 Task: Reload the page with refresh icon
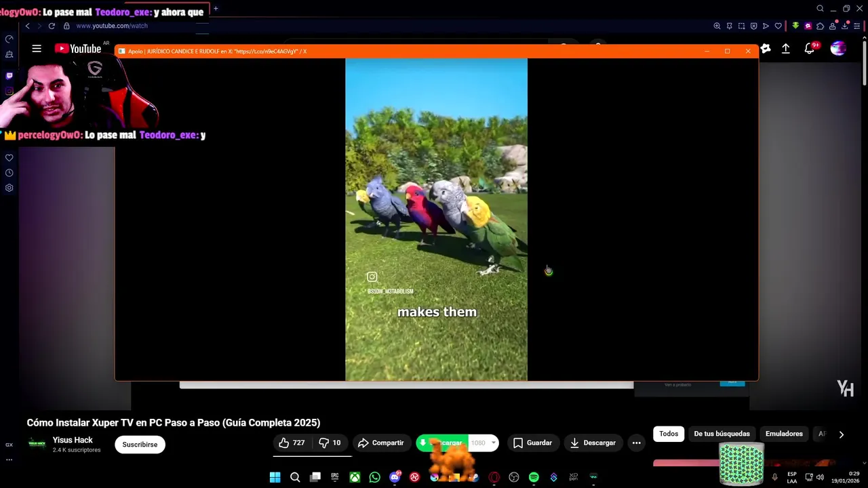52,26
